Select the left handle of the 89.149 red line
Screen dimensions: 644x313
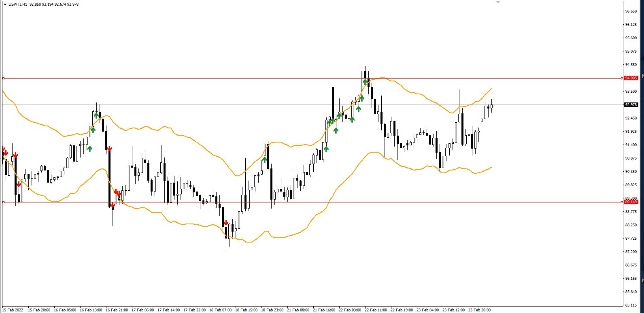click(x=3, y=202)
